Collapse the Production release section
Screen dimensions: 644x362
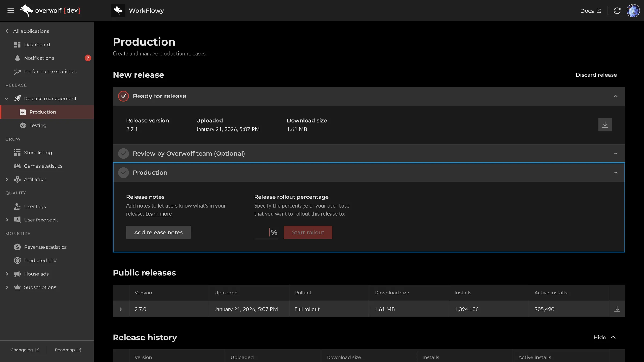coord(616,173)
